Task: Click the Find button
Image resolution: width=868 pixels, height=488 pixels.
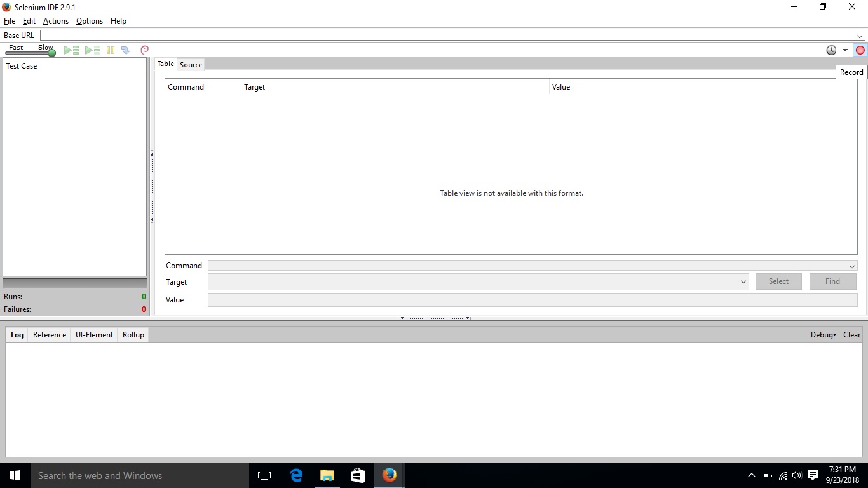Action: tap(832, 281)
